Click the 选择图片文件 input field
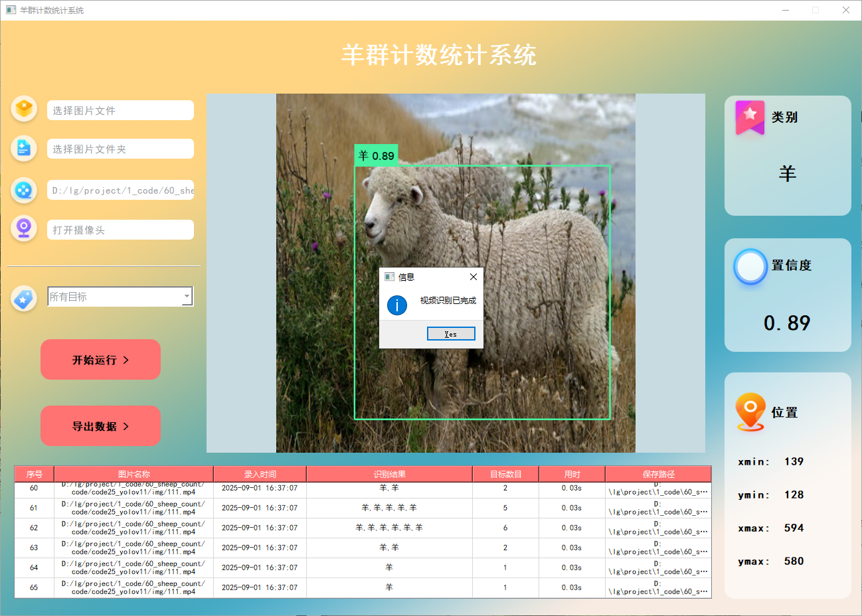 120,110
